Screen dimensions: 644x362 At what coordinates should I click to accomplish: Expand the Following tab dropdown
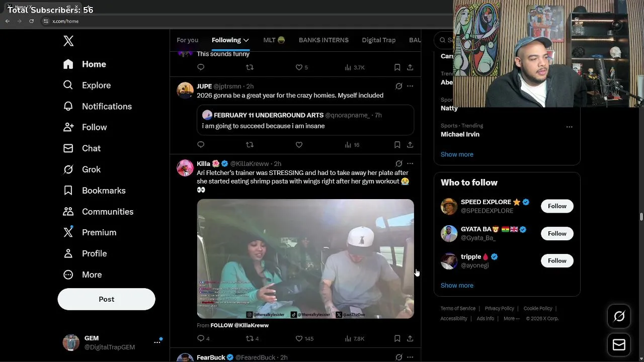click(x=246, y=40)
